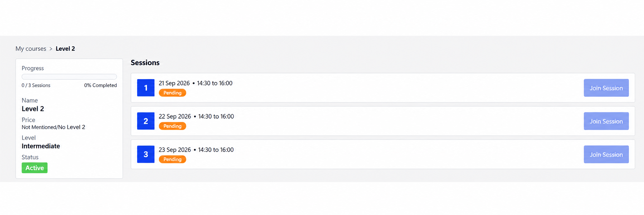Image resolution: width=644 pixels, height=215 pixels.
Task: Click the Pending badge on session 1
Action: (172, 93)
